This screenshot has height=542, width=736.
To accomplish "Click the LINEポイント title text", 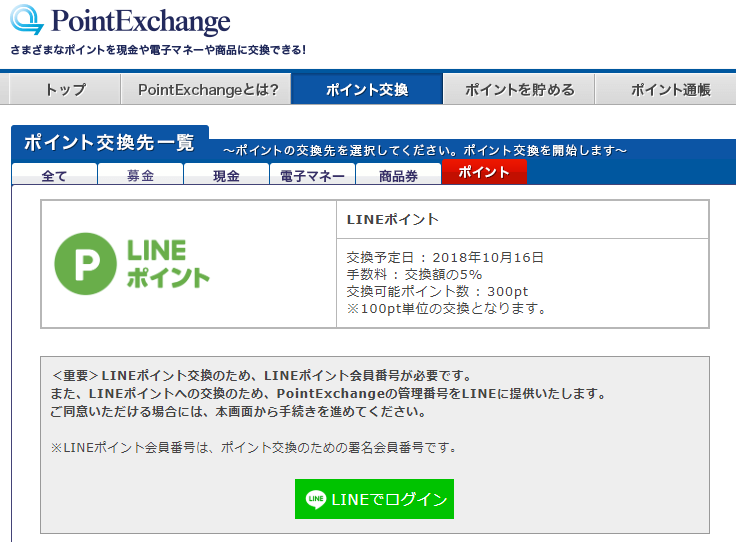I will pyautogui.click(x=392, y=220).
